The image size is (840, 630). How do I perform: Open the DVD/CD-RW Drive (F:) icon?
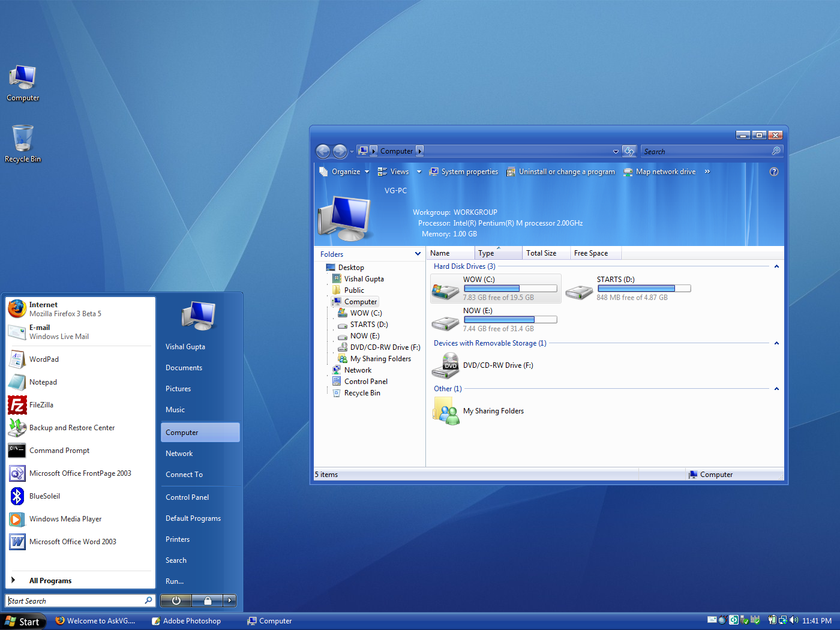coord(445,365)
